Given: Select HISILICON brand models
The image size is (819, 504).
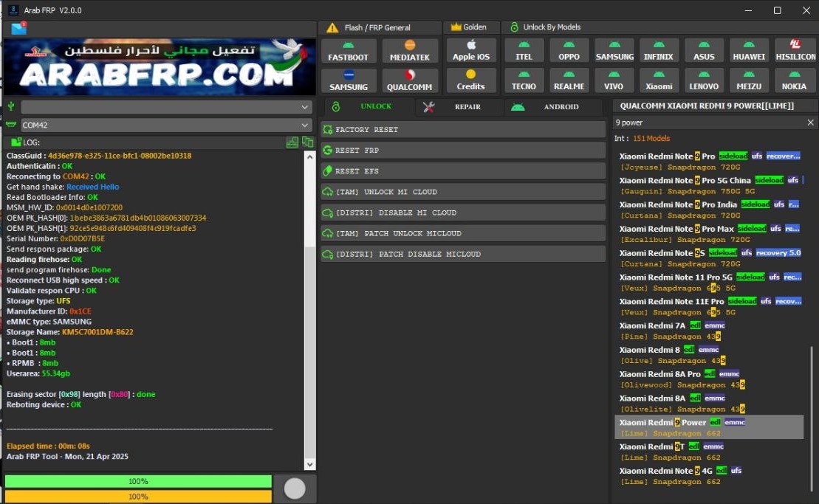Looking at the screenshot, I should 795,51.
